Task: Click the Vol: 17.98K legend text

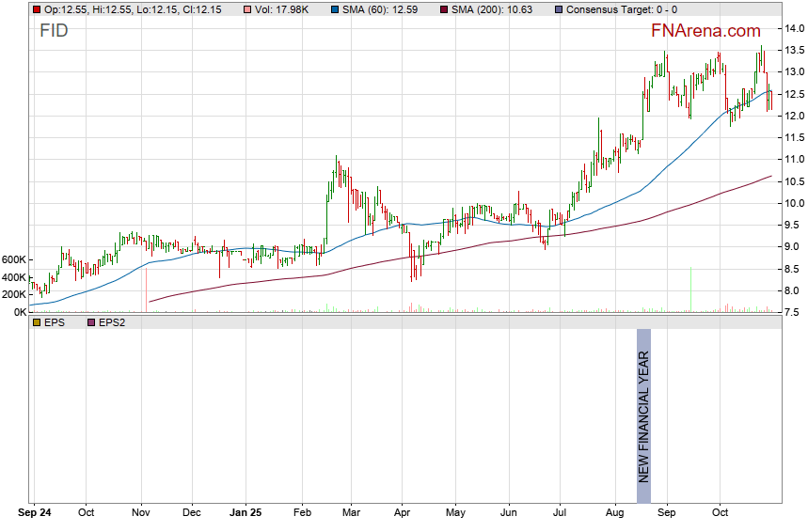Action: click(287, 8)
